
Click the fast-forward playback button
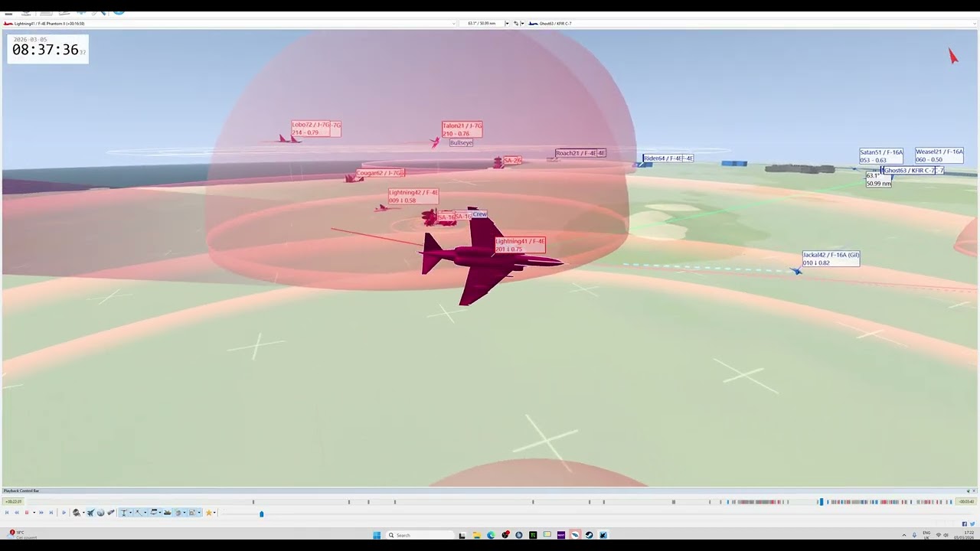[41, 513]
